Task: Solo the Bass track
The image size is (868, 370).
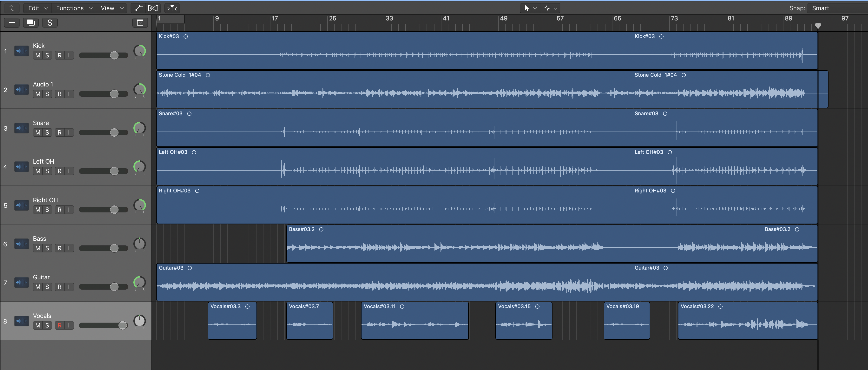Action: pos(47,248)
